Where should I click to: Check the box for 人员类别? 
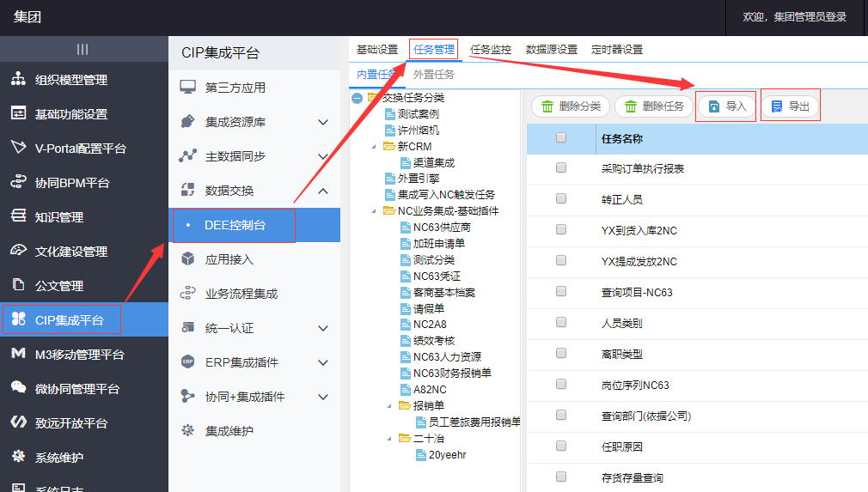[561, 322]
